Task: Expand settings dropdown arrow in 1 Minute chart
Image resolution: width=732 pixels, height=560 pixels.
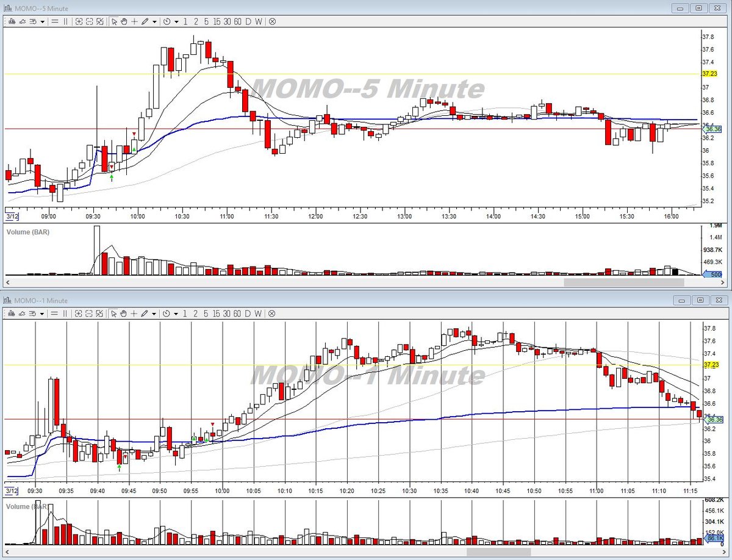Action: pyautogui.click(x=42, y=313)
